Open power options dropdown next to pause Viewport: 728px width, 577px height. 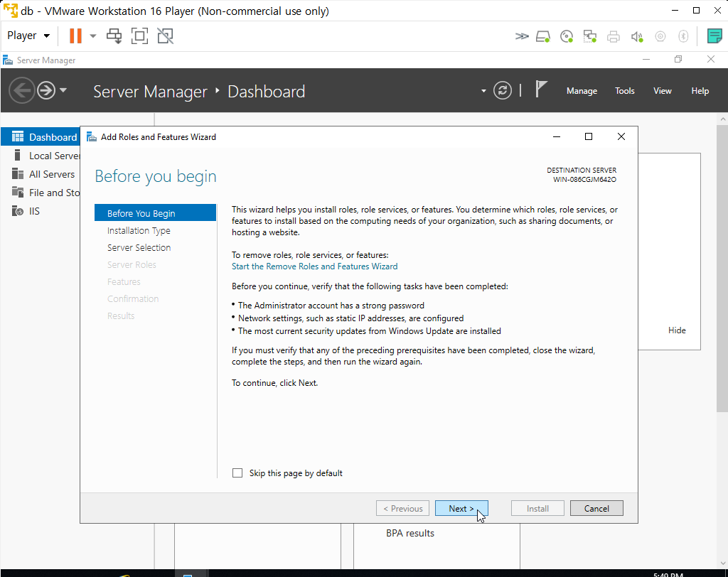pyautogui.click(x=93, y=36)
